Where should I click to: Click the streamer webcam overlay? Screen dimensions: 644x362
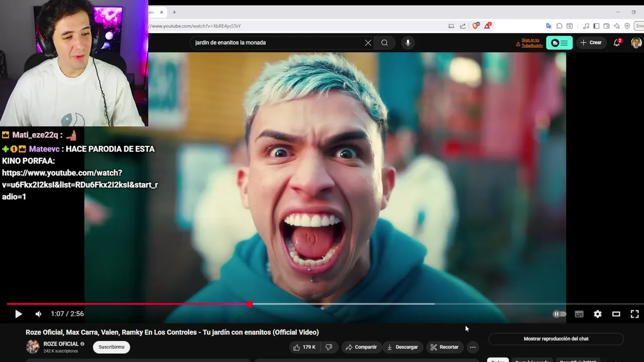pos(74,63)
